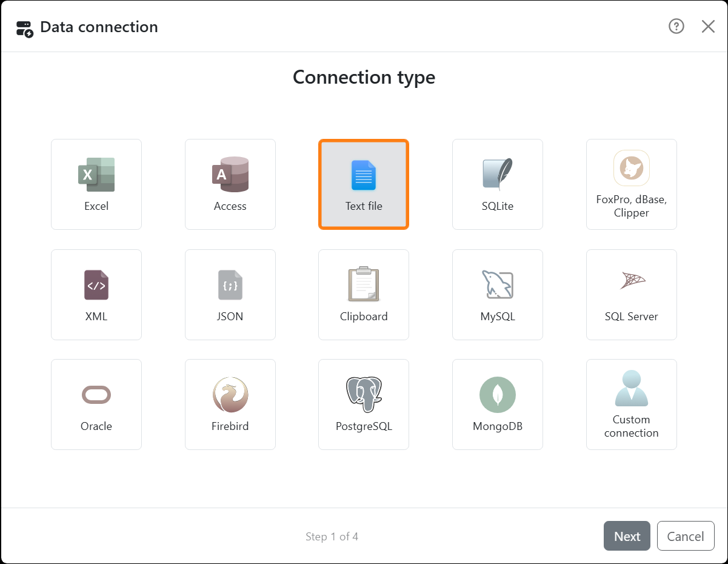Pick the SQL Server connection
The height and width of the screenshot is (564, 728).
pos(632,295)
